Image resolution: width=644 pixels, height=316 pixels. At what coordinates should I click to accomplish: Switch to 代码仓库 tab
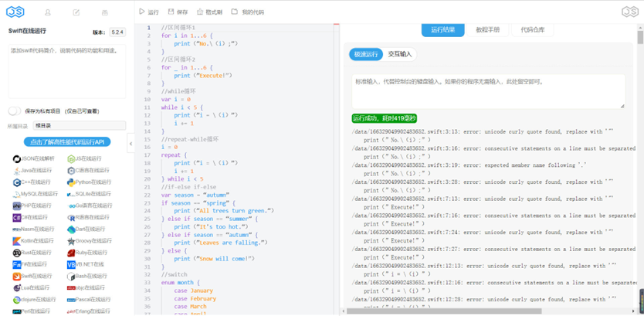click(x=532, y=30)
